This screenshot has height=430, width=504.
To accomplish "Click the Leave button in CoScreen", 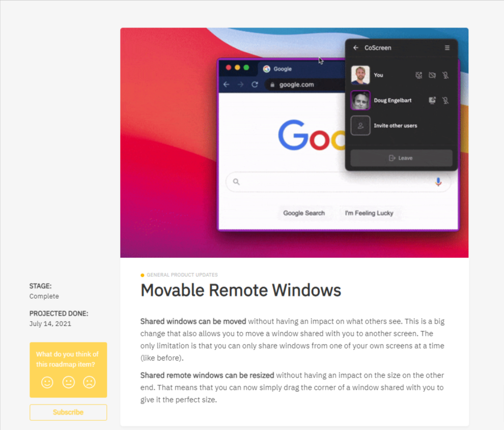I will 401,158.
